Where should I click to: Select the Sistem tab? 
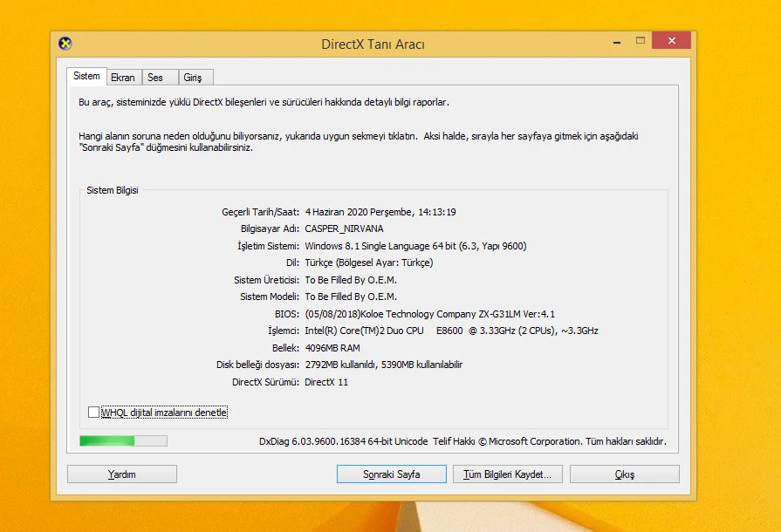(86, 76)
